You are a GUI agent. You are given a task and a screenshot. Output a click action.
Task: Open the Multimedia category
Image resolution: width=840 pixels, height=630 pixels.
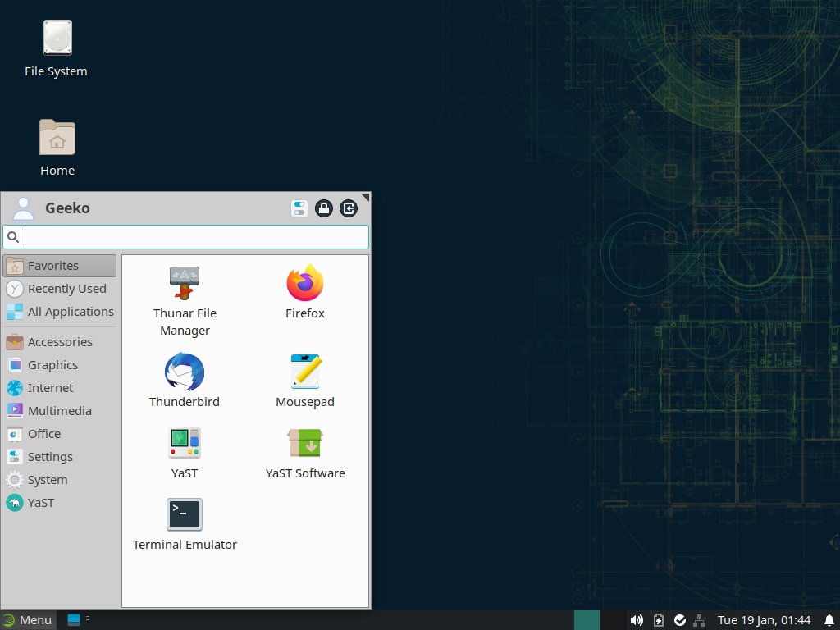click(59, 411)
